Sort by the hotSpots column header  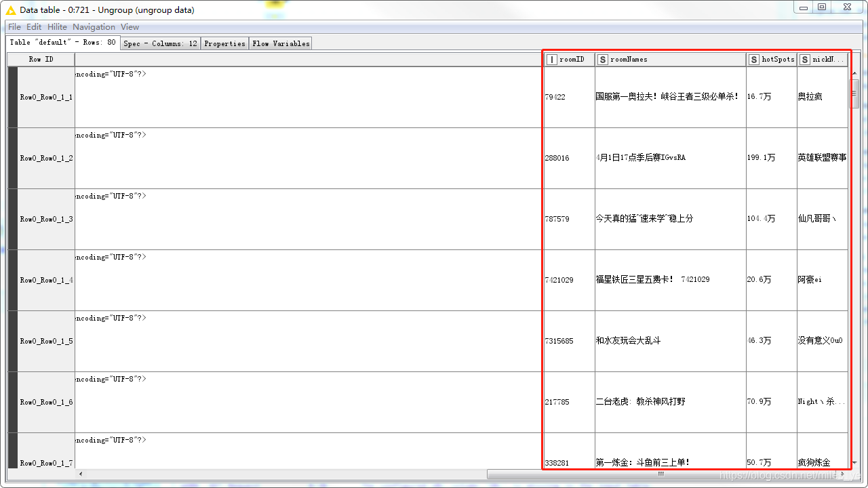pyautogui.click(x=772, y=60)
